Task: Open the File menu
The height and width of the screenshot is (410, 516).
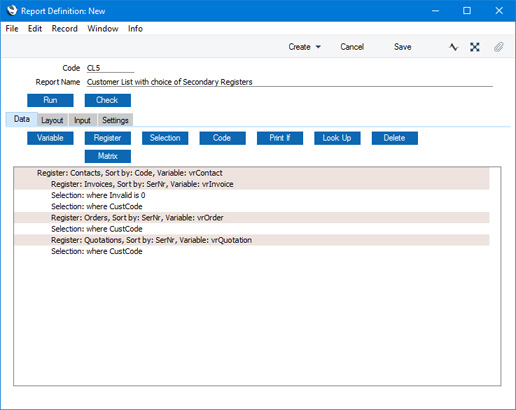Action: click(12, 29)
